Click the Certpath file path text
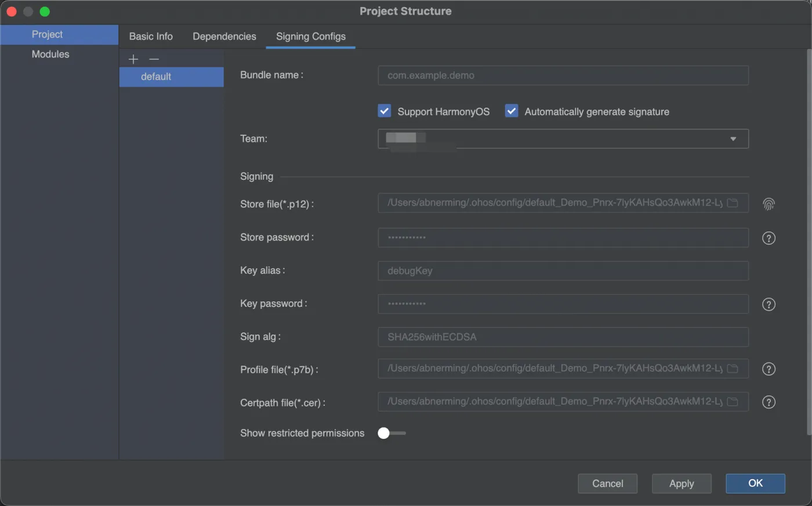This screenshot has height=506, width=812. pyautogui.click(x=555, y=402)
